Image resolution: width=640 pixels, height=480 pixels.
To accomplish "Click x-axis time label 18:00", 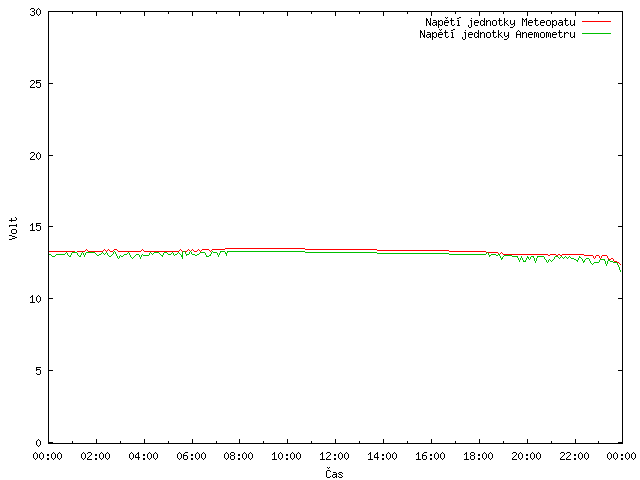I will tap(479, 456).
